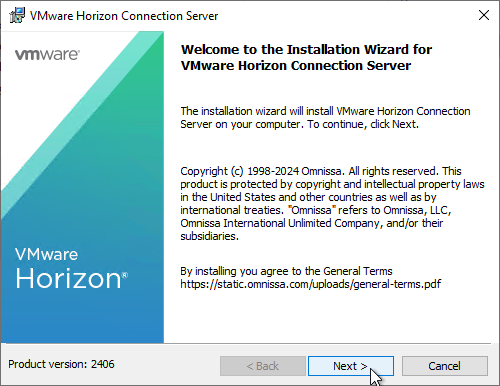
Task: Click 'By installing you agree' text line
Action: pyautogui.click(x=286, y=271)
